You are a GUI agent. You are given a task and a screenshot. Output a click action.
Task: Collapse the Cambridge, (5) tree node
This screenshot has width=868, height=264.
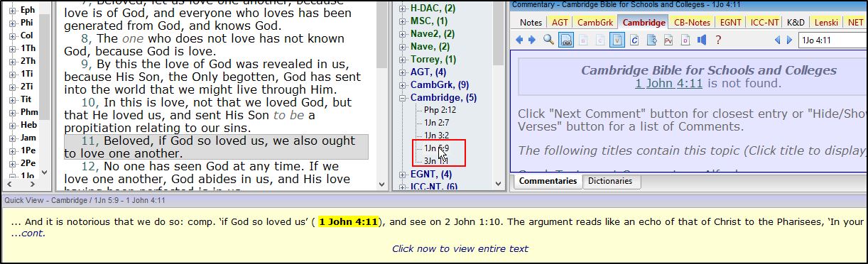click(x=403, y=97)
